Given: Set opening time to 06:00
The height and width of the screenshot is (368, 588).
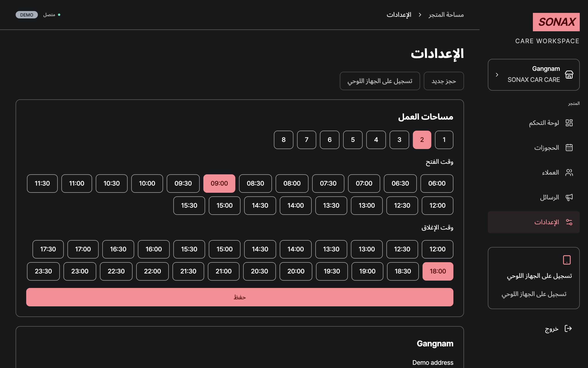Looking at the screenshot, I should pos(437,184).
